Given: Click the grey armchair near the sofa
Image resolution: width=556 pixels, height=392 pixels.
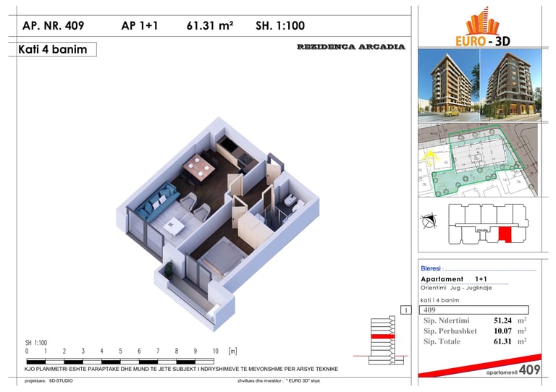Looking at the screenshot, I should pos(188,202).
